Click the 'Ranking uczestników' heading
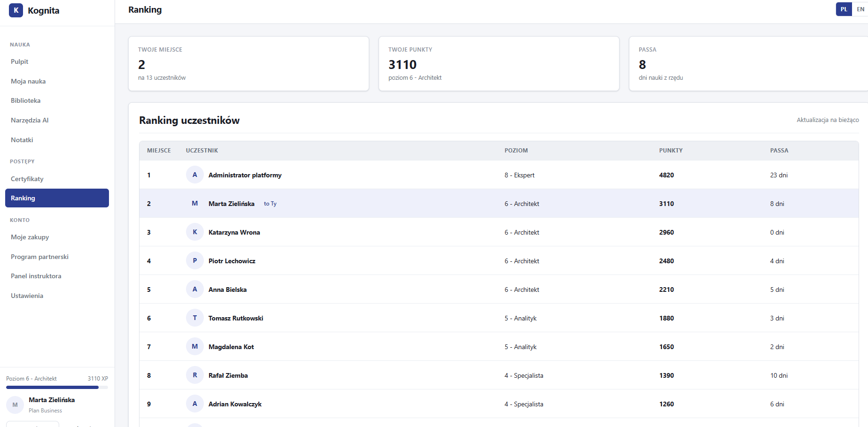This screenshot has height=427, width=868. coord(189,121)
